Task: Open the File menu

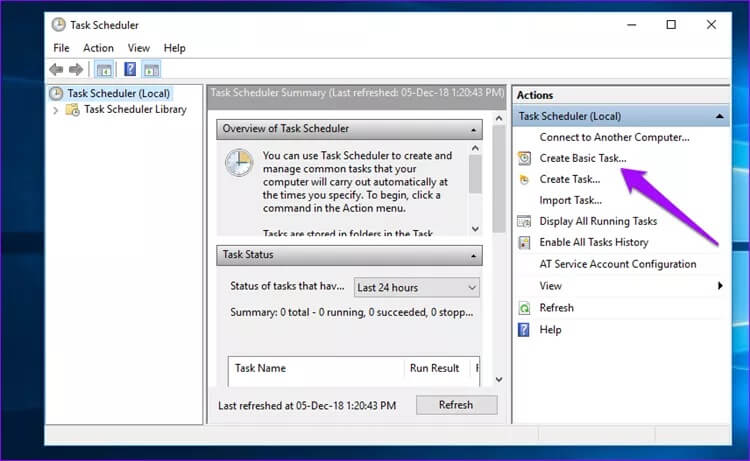Action: pyautogui.click(x=61, y=48)
